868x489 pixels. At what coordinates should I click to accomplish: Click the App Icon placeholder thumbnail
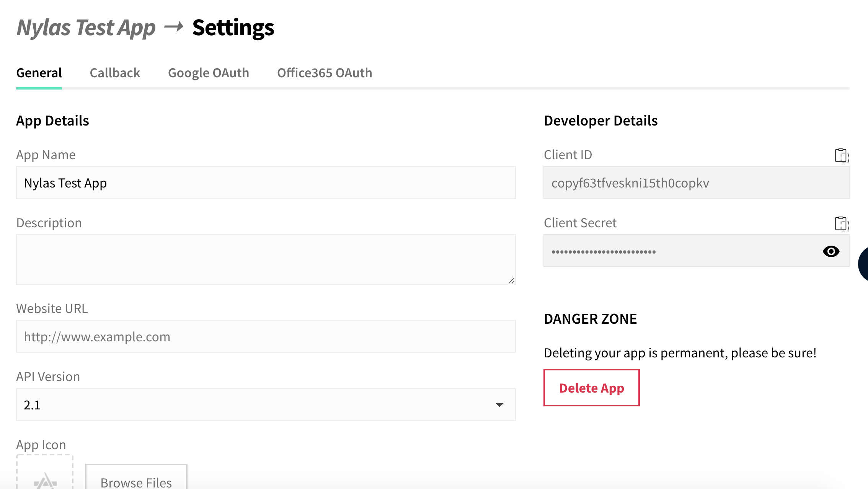[x=45, y=472]
